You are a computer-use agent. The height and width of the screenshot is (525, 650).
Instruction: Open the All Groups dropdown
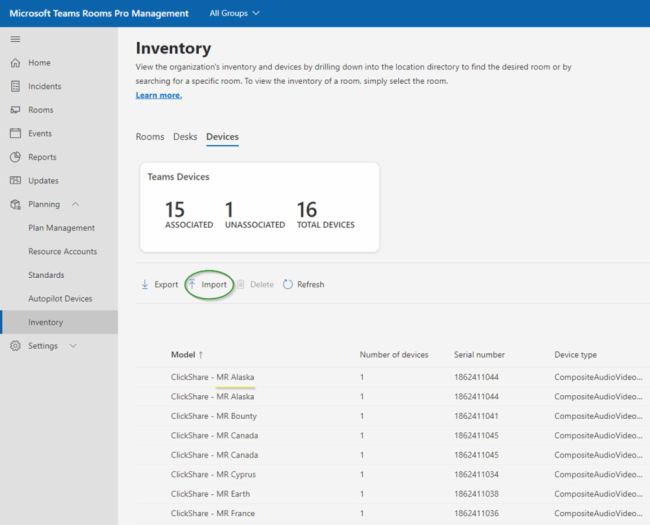pos(235,13)
